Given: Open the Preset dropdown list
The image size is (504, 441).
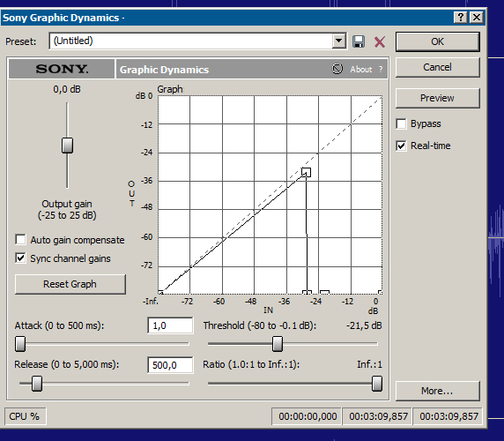Looking at the screenshot, I should point(338,41).
